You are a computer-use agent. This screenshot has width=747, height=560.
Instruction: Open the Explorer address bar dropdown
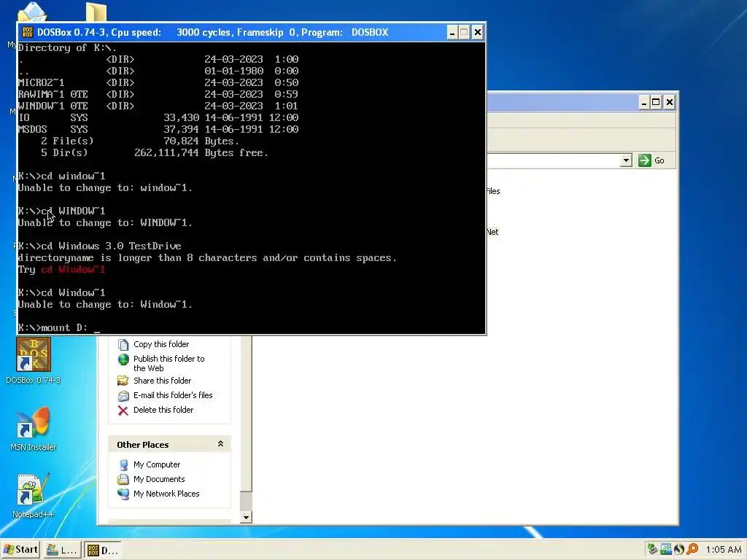(626, 160)
